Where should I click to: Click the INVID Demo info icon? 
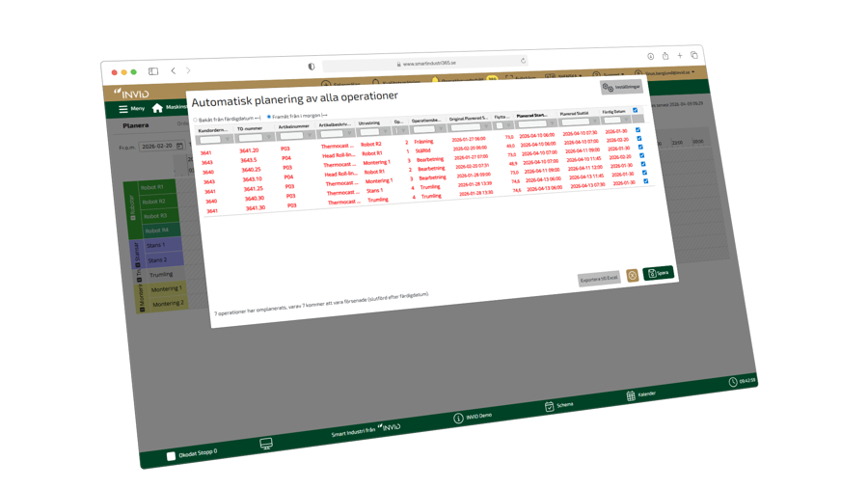pyautogui.click(x=459, y=418)
